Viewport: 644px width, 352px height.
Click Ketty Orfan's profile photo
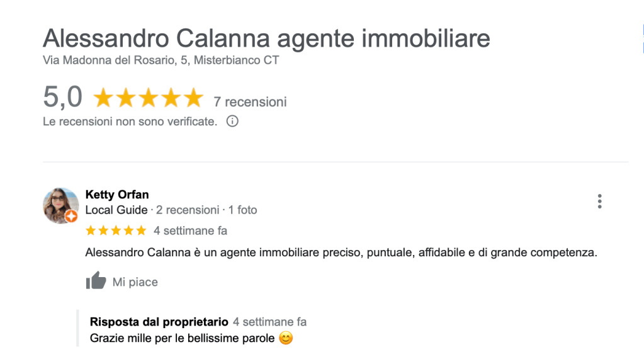tap(59, 203)
